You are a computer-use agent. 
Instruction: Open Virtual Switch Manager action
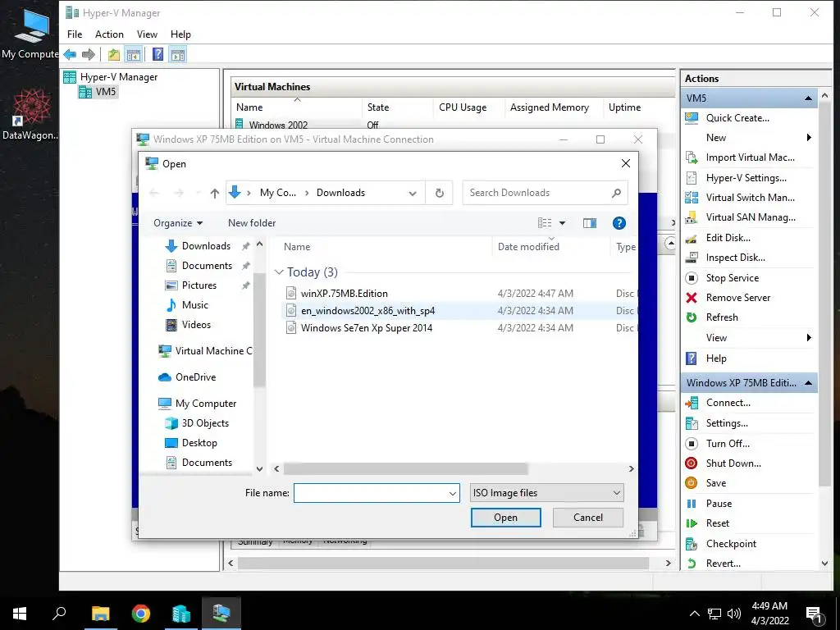click(750, 198)
